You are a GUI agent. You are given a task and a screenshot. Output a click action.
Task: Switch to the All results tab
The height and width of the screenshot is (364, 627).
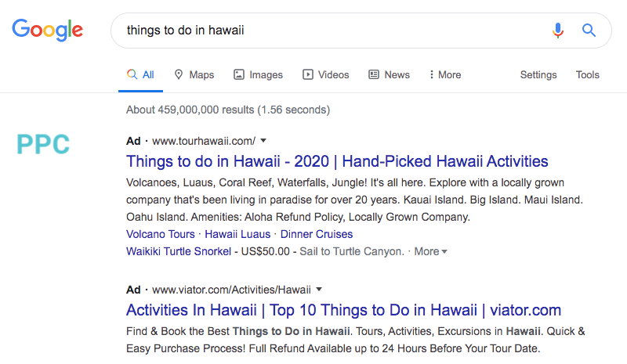point(141,74)
